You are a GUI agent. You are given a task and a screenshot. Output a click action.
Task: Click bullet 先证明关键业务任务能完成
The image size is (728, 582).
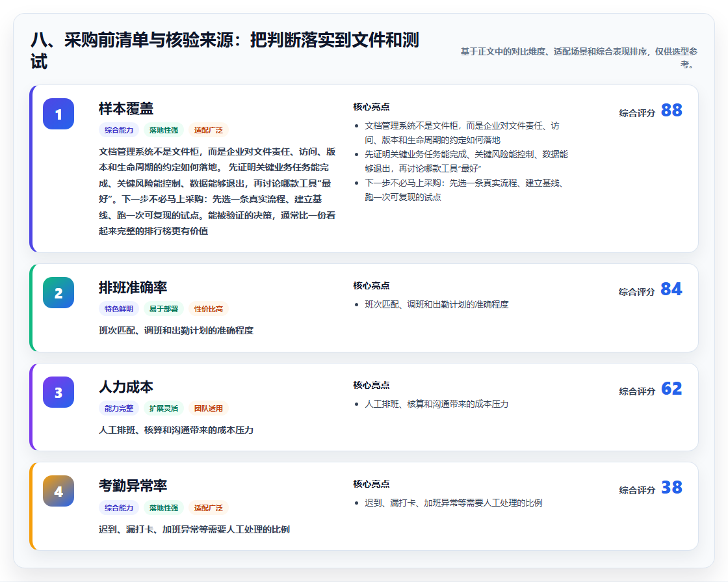coord(466,161)
